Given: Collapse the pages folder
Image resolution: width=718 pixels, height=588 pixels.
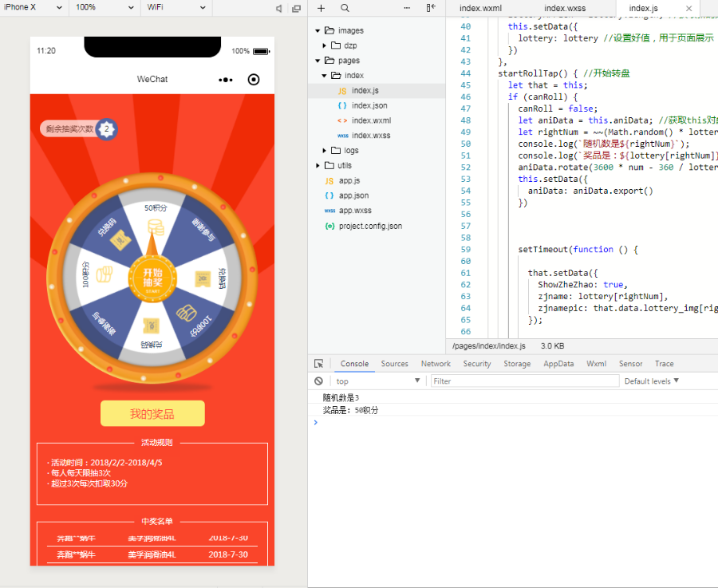Looking at the screenshot, I should coord(318,61).
